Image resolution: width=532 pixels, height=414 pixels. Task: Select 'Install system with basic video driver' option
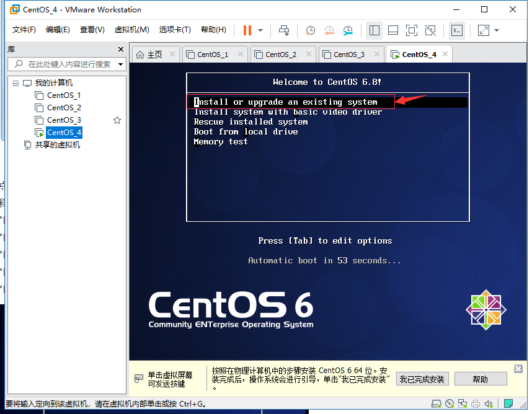(x=288, y=112)
